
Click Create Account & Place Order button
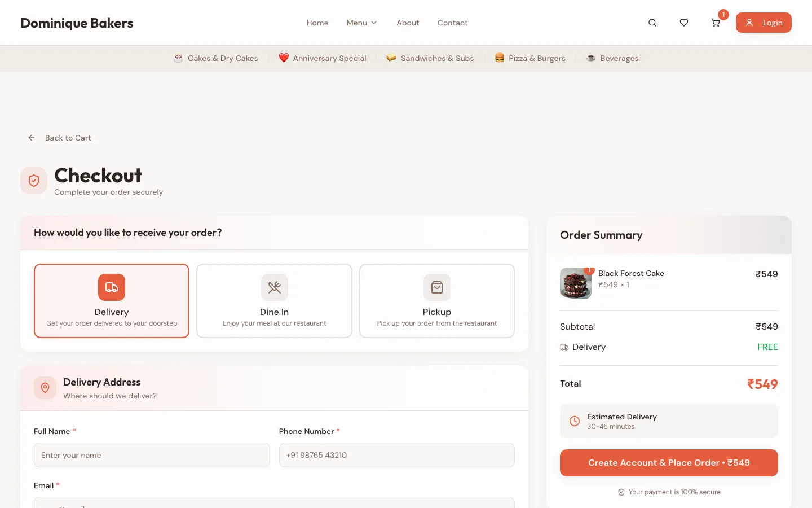[669, 463]
